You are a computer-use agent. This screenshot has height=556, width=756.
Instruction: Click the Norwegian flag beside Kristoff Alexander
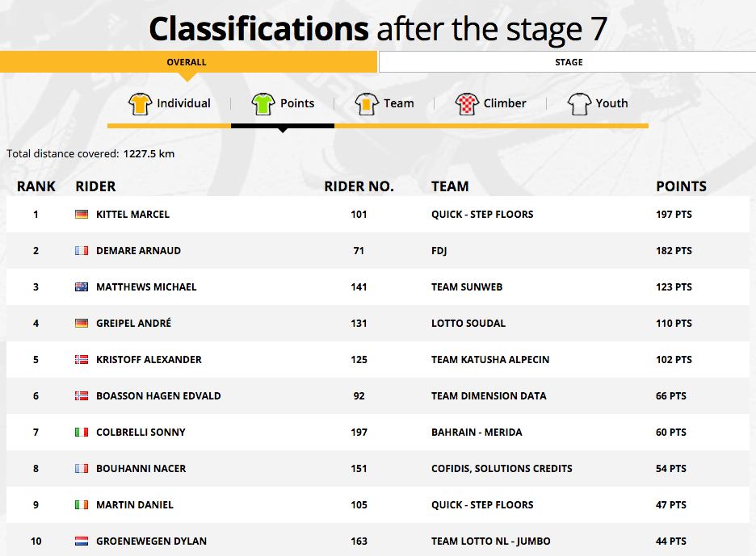82,359
